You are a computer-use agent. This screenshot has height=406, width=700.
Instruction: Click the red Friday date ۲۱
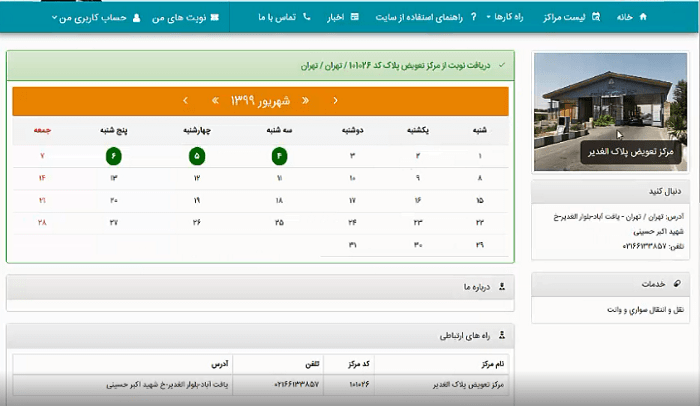pyautogui.click(x=42, y=201)
